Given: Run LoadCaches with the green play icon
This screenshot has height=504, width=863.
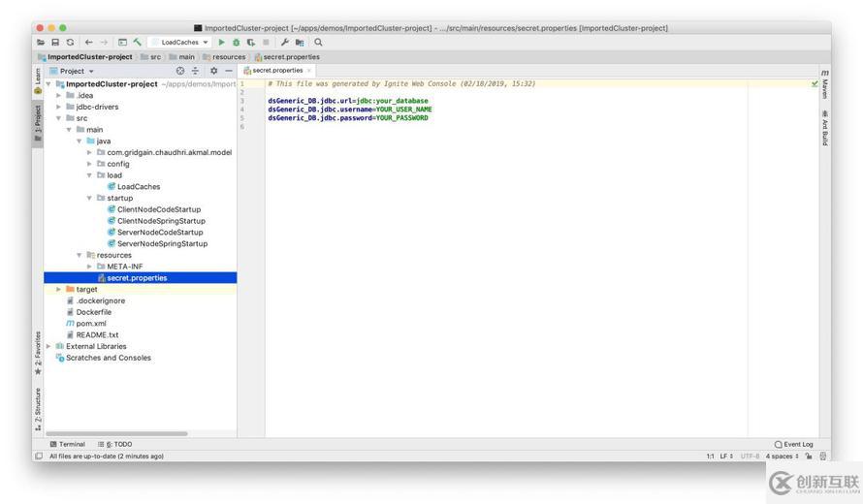Looking at the screenshot, I should pyautogui.click(x=221, y=43).
